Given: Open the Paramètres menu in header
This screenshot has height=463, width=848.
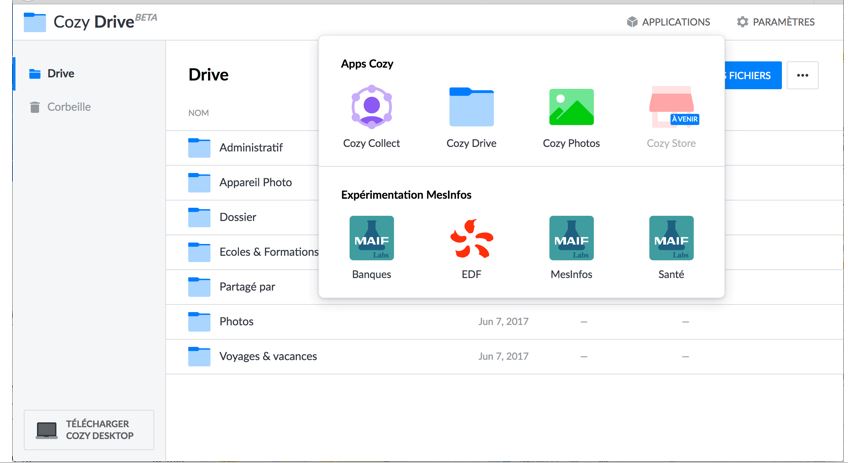Looking at the screenshot, I should (x=776, y=22).
